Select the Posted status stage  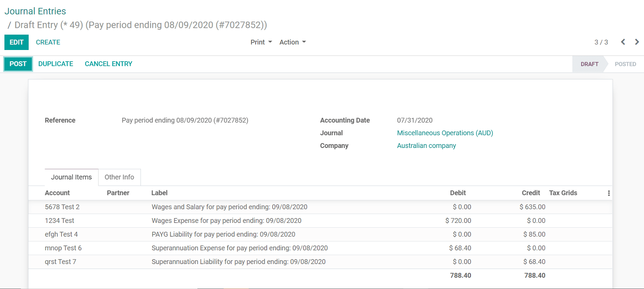pos(625,64)
